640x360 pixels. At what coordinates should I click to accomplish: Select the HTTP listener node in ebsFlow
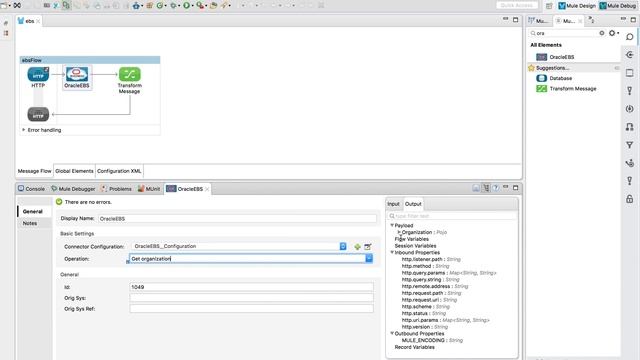pyautogui.click(x=38, y=75)
